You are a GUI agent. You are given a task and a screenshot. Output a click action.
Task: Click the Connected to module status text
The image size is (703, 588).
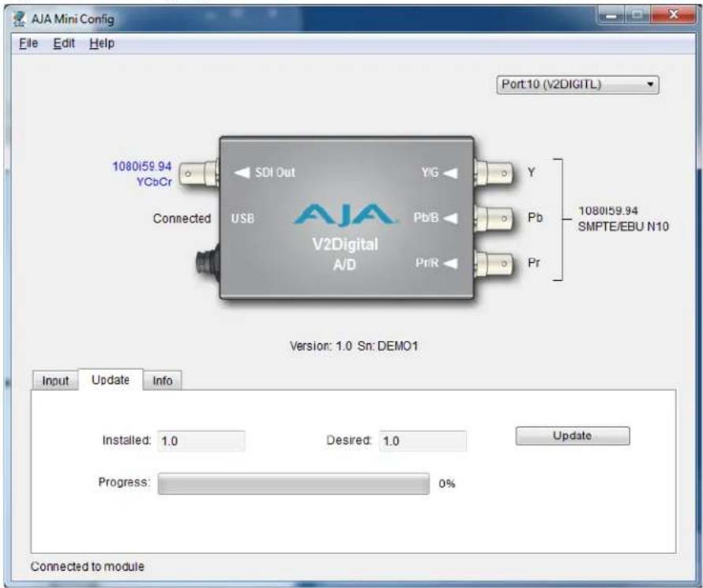[x=88, y=567]
